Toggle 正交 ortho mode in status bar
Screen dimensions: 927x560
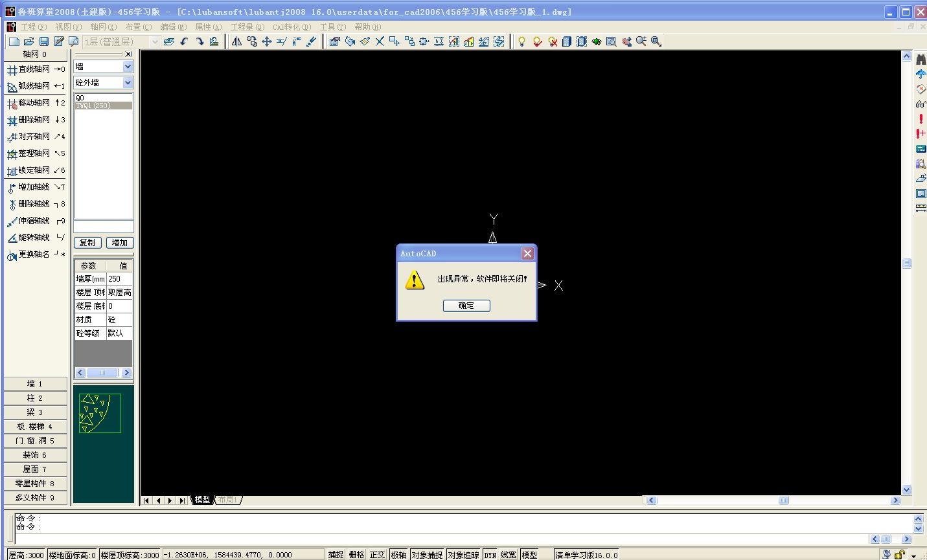coord(377,555)
